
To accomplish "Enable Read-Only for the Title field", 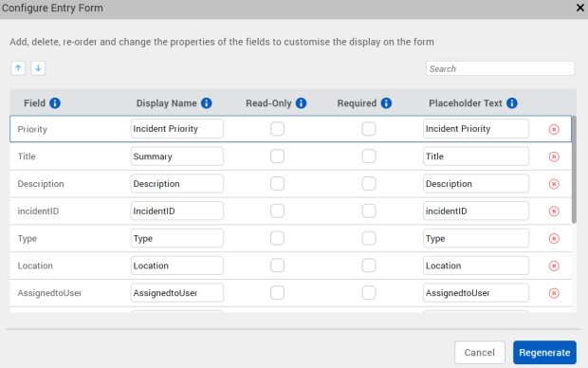I will click(278, 156).
